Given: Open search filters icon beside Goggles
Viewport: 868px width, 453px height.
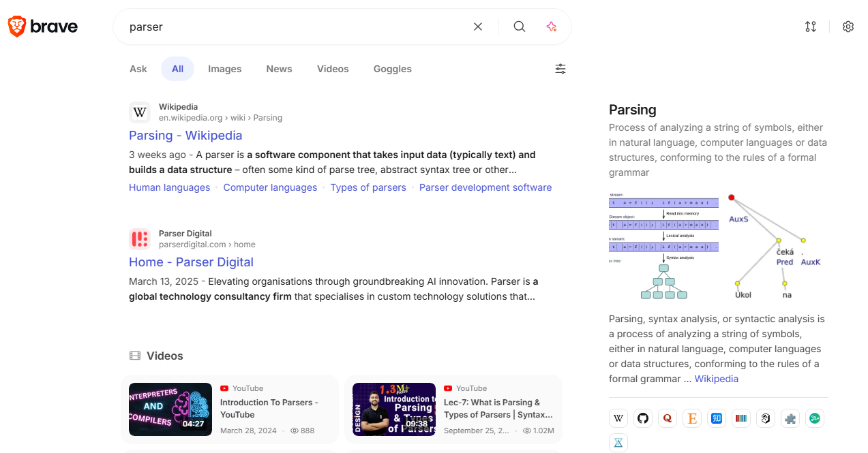Looking at the screenshot, I should [x=560, y=69].
